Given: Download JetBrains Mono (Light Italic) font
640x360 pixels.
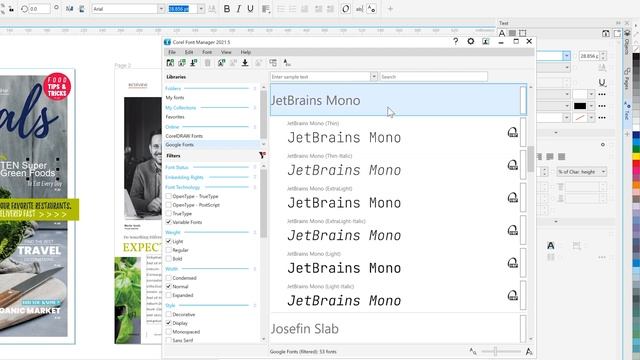Looking at the screenshot, I should pyautogui.click(x=513, y=295).
